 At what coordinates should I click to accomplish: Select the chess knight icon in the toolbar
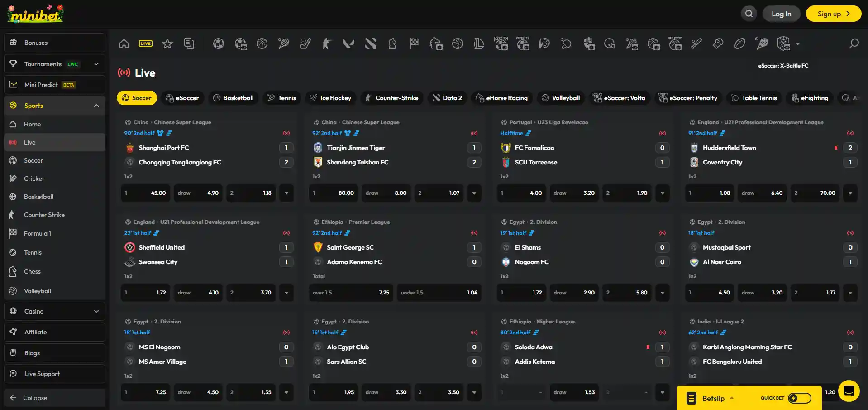pyautogui.click(x=392, y=43)
